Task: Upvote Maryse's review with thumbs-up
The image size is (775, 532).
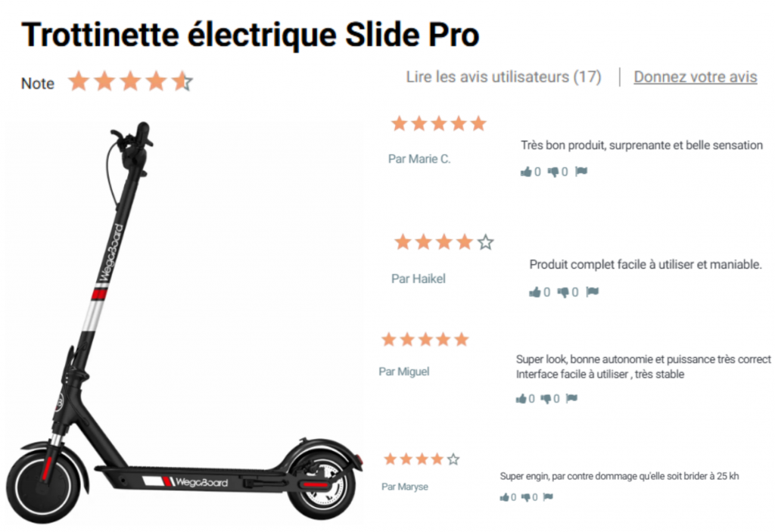Action: click(504, 497)
